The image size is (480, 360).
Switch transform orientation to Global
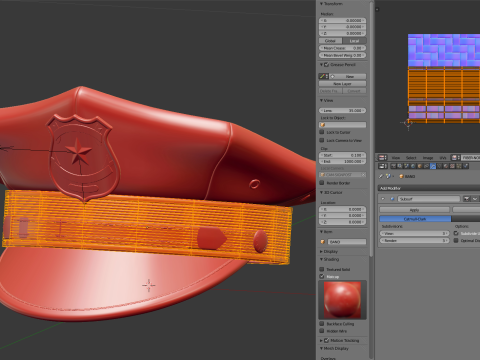[330, 41]
